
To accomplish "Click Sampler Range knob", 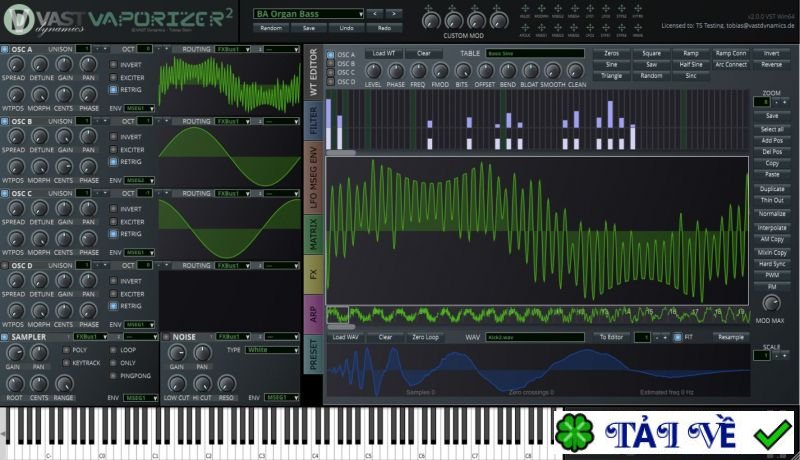I will [x=64, y=384].
